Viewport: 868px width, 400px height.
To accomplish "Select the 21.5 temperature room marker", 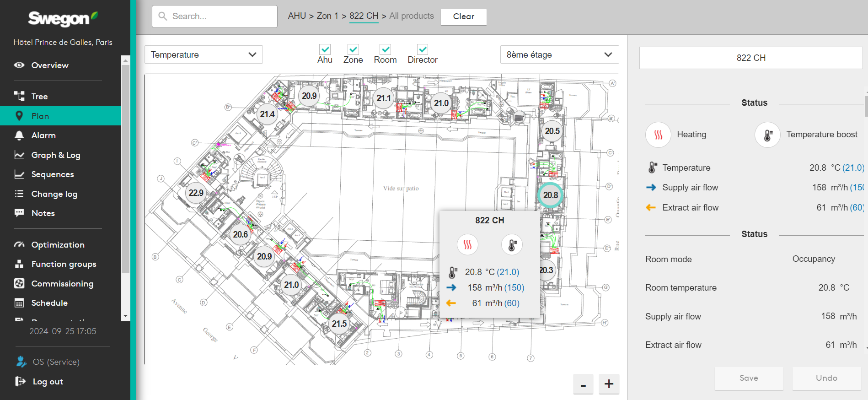I will tap(339, 324).
